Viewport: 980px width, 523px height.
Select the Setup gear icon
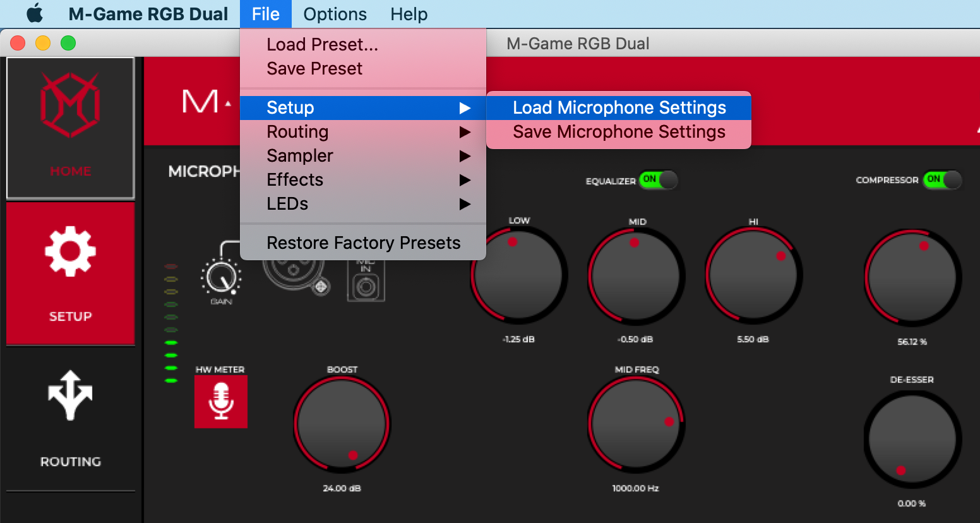70,251
